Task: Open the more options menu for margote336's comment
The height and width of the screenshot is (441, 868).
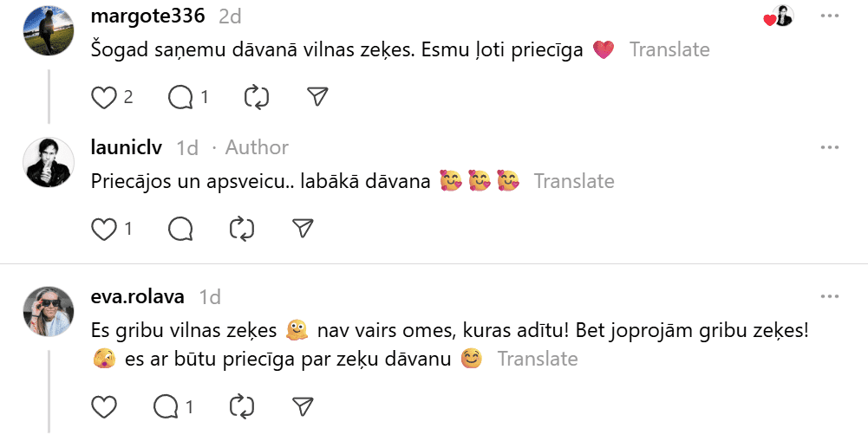Action: [x=830, y=16]
